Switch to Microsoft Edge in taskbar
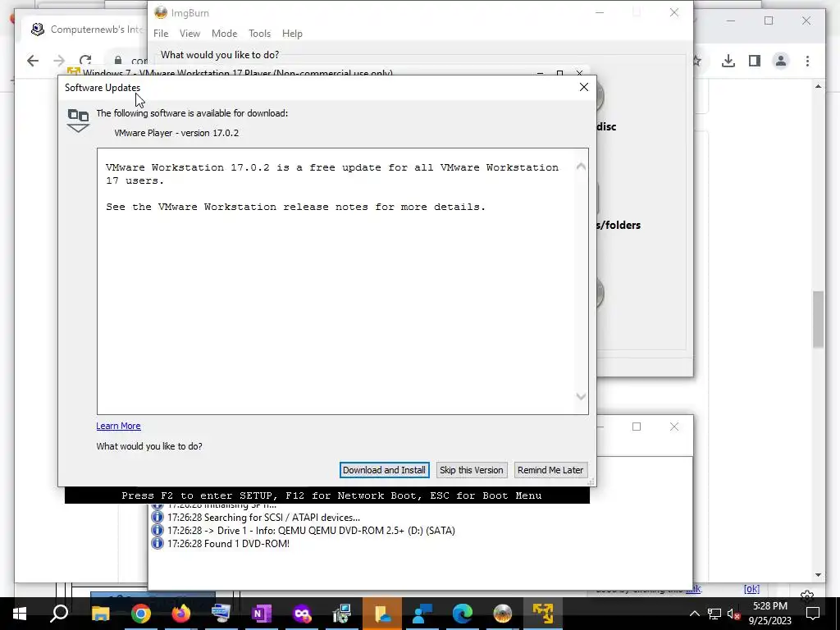 pos(463,614)
